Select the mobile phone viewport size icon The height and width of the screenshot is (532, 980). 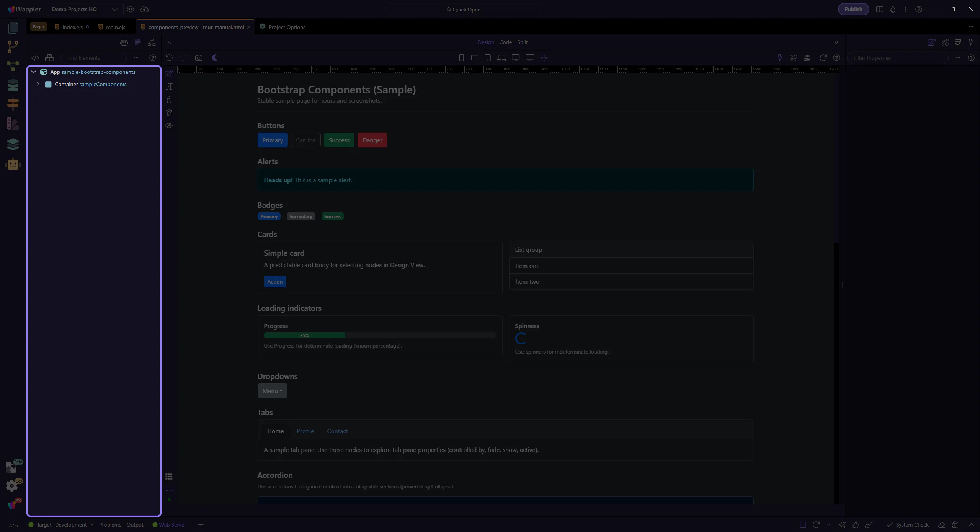pyautogui.click(x=461, y=58)
